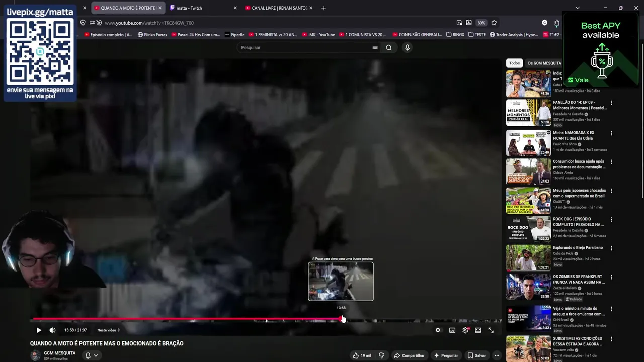Open GCM MESQUITA channel avatar
Viewport: 644px width, 362px height.
35,355
